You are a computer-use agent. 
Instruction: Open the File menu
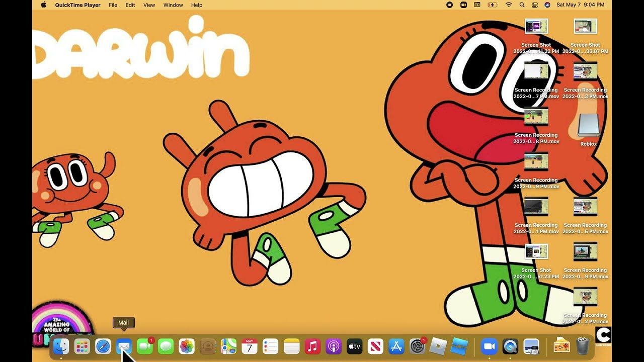(113, 5)
